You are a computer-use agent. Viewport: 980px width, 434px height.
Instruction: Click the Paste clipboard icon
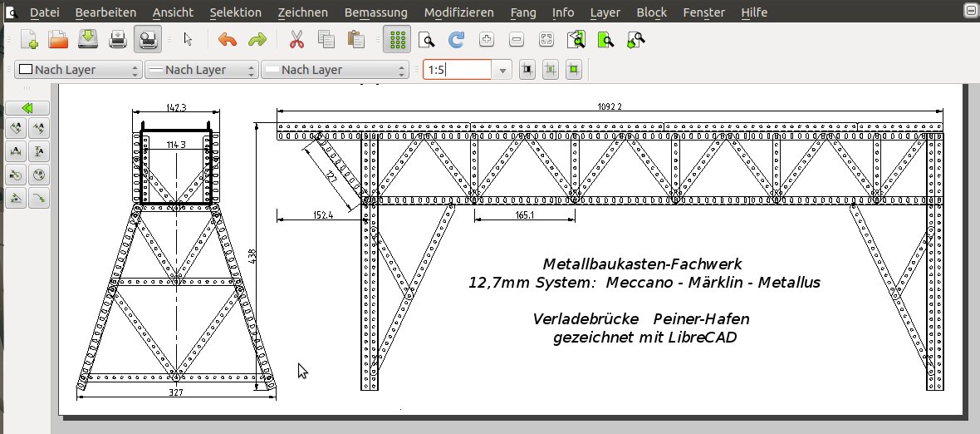[x=356, y=39]
